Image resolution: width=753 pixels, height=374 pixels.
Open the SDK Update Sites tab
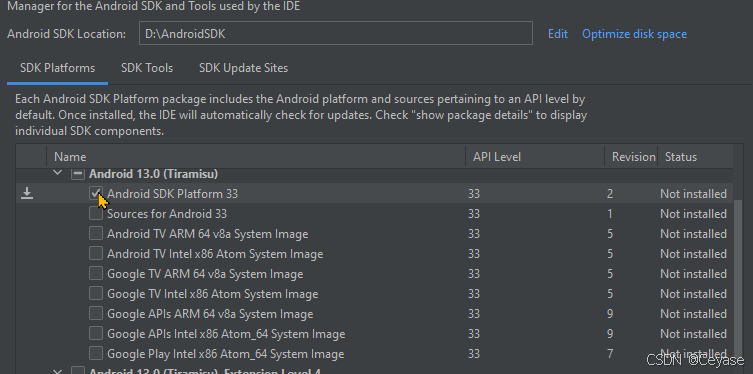(243, 68)
